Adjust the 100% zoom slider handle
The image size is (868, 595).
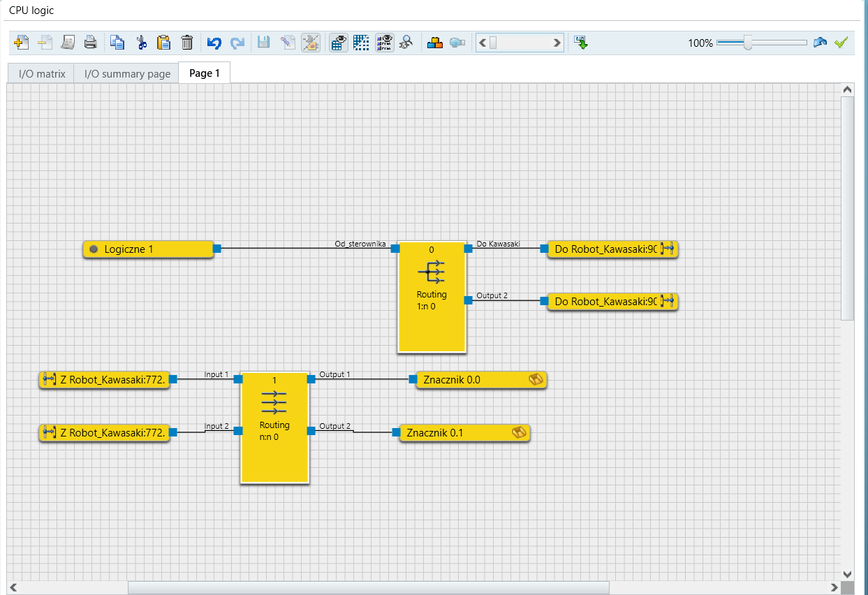coord(748,43)
